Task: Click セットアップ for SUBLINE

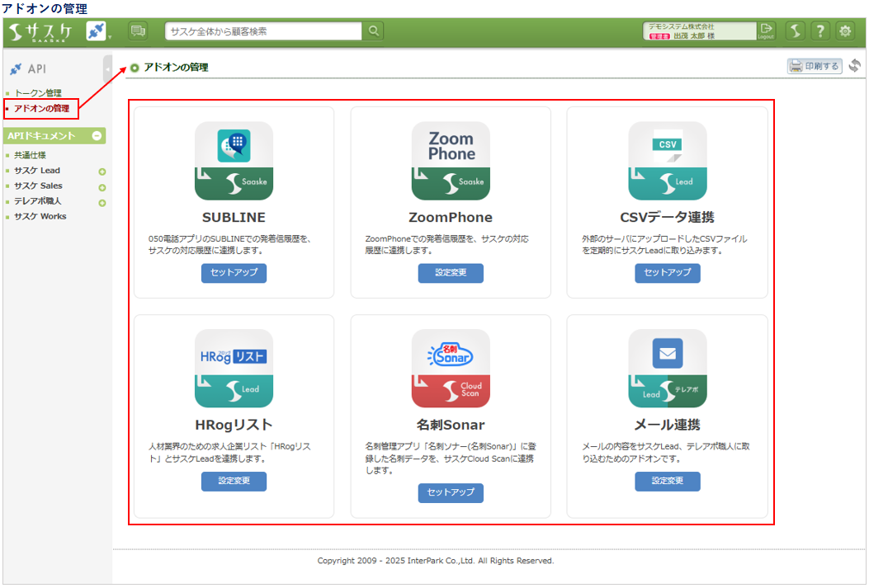Action: tap(234, 273)
